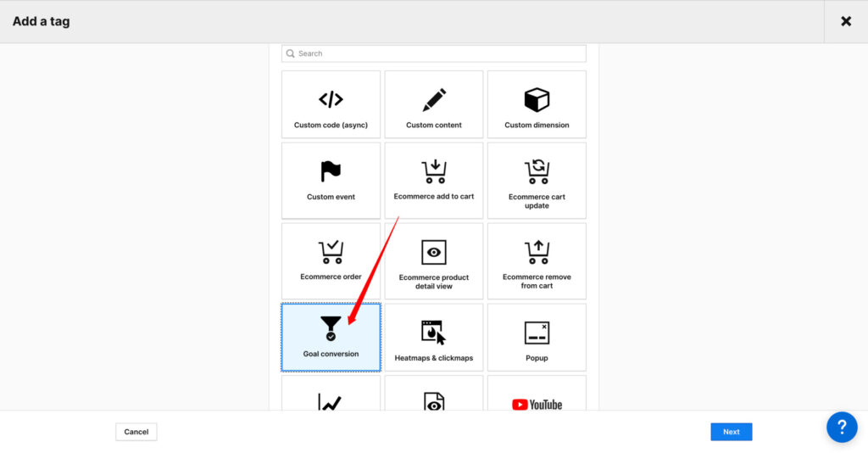Pick the Heatmaps & clickmaps icon
Image resolution: width=868 pixels, height=453 pixels.
click(434, 332)
